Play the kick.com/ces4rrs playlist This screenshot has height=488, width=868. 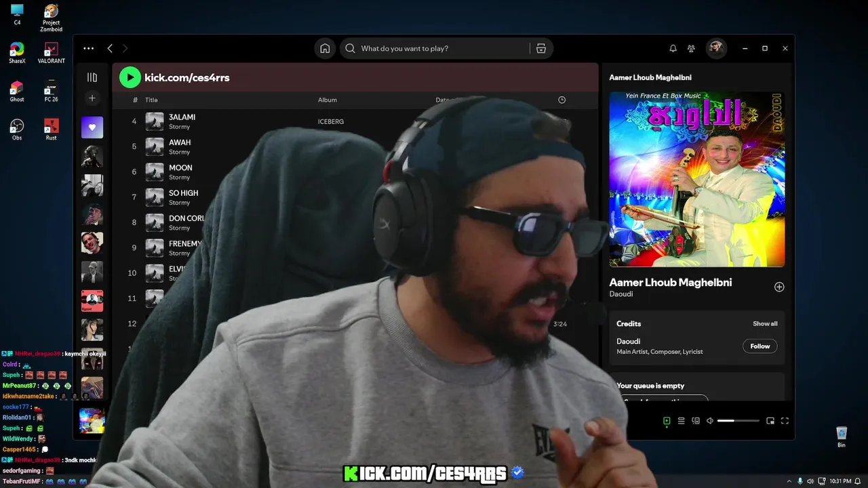pyautogui.click(x=130, y=77)
